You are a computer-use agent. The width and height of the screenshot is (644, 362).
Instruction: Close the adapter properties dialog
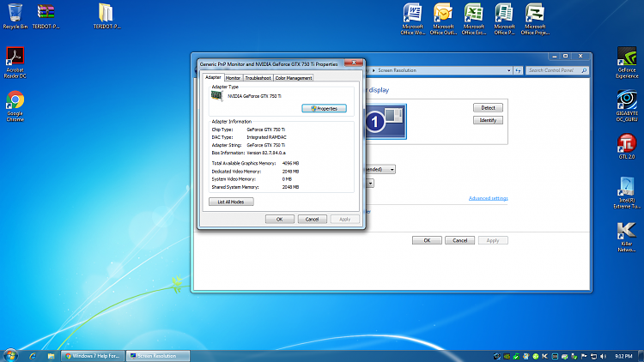point(354,63)
